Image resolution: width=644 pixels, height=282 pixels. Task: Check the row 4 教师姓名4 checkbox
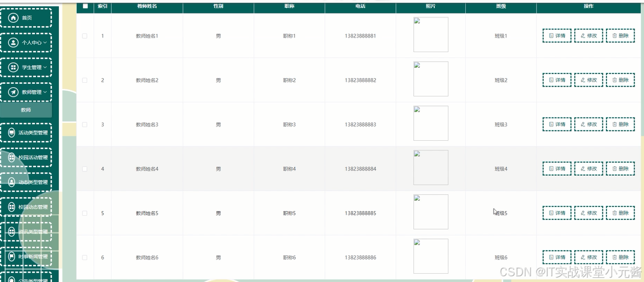(85, 169)
